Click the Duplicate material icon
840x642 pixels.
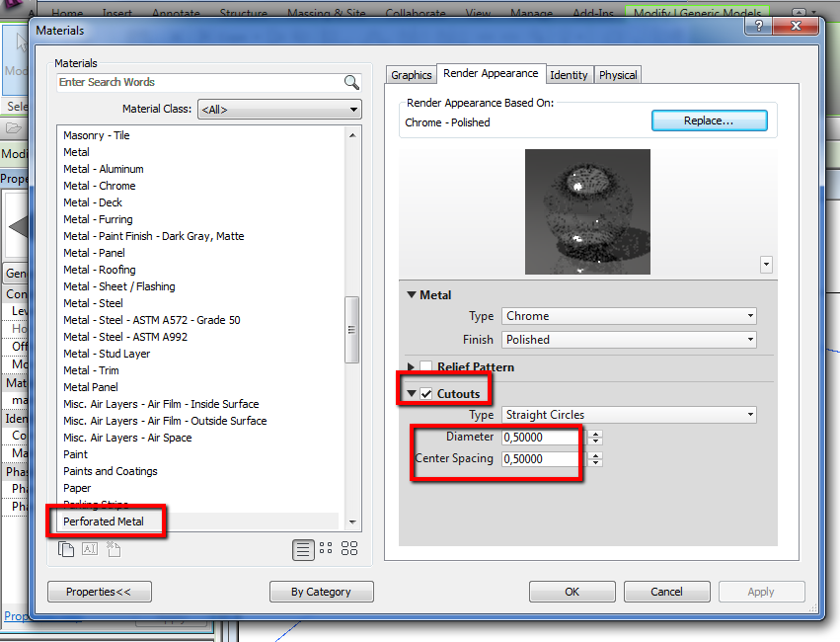click(x=66, y=549)
